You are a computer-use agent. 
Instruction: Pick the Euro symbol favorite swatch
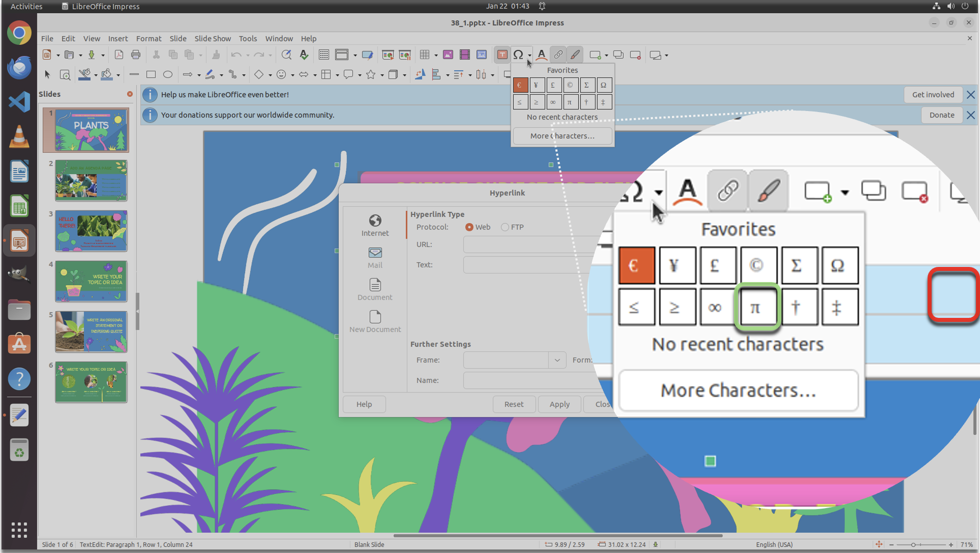click(520, 85)
